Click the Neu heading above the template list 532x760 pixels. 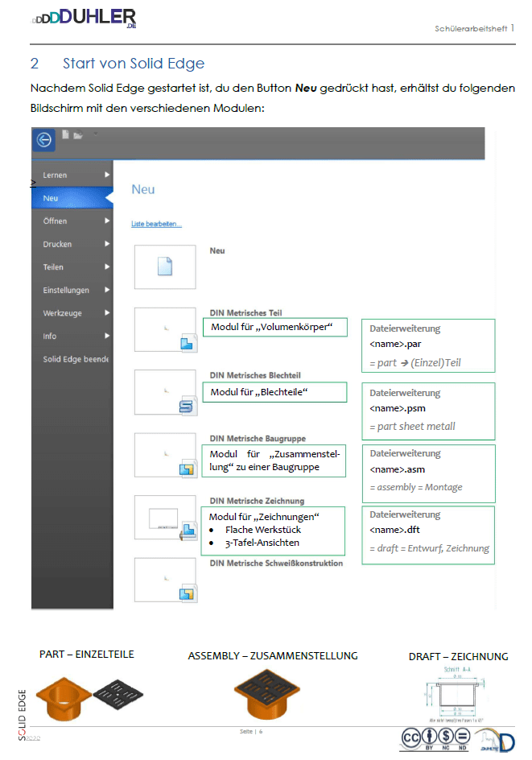[x=143, y=189]
